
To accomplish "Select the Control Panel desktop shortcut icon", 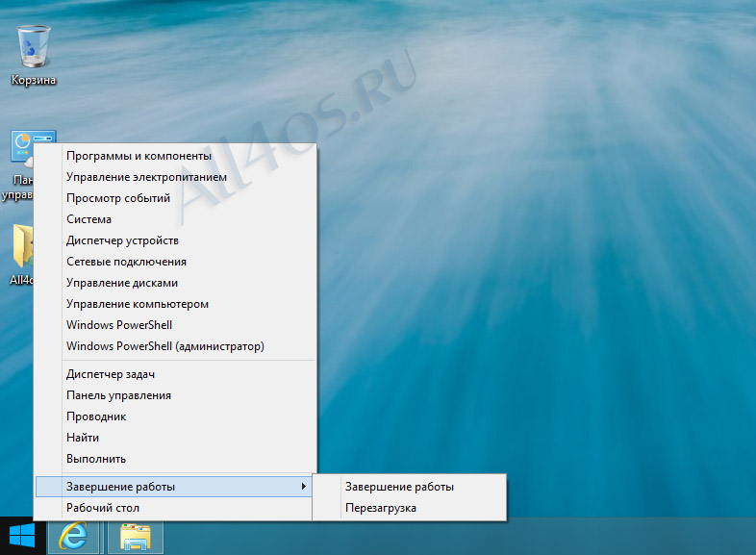I will coord(22,165).
